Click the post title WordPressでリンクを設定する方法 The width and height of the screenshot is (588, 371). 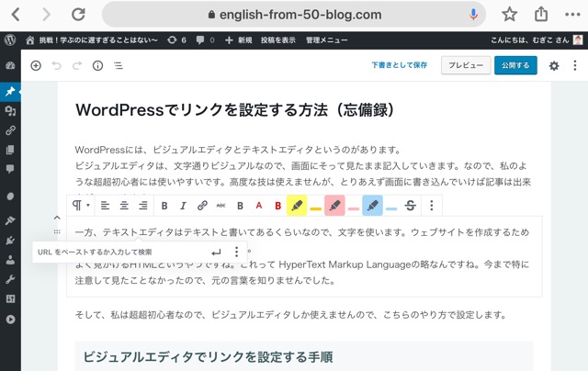click(235, 110)
